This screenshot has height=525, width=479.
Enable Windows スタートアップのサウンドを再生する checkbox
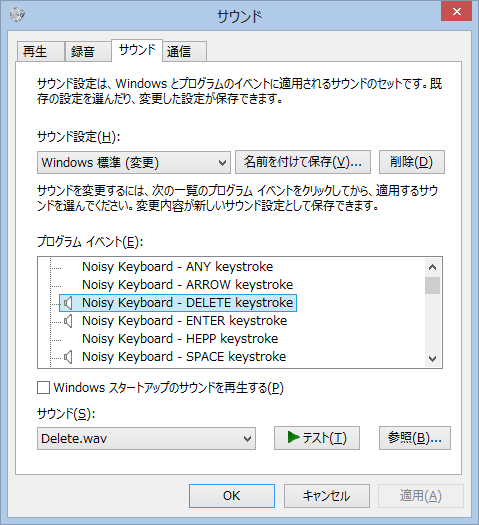click(x=44, y=388)
